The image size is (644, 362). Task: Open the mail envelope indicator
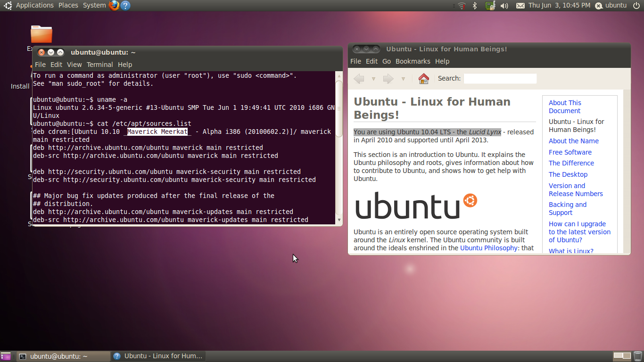tap(520, 5)
